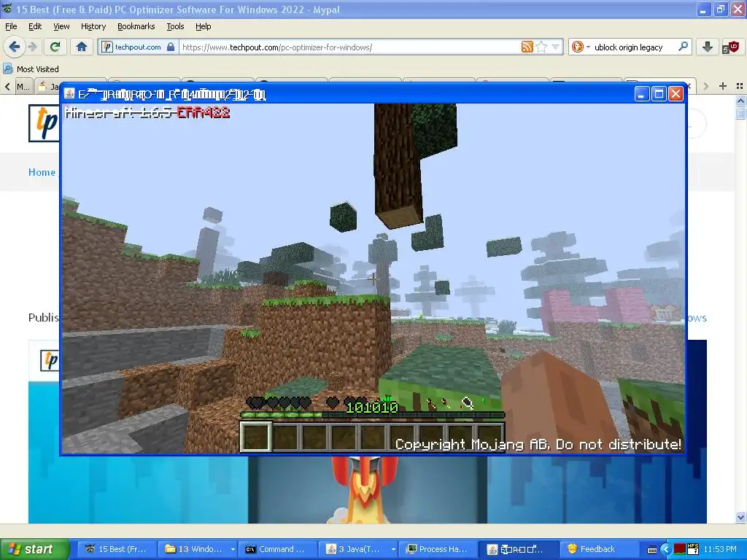747x560 pixels.
Task: Go back with the browser Back arrow
Action: 15,47
